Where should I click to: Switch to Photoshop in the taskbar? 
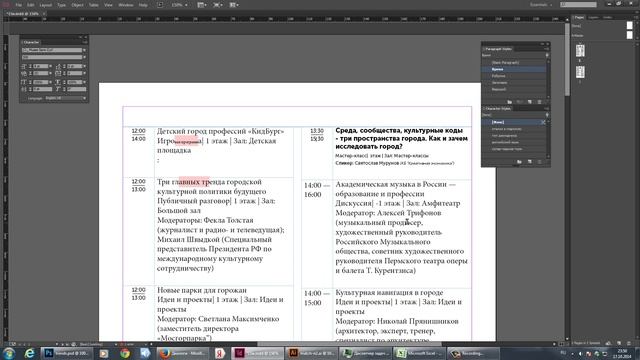tap(67, 353)
